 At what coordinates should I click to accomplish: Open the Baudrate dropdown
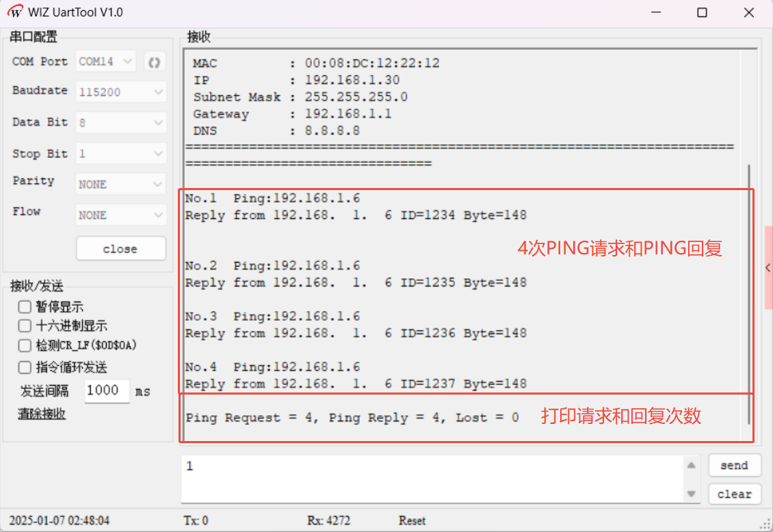pos(121,92)
